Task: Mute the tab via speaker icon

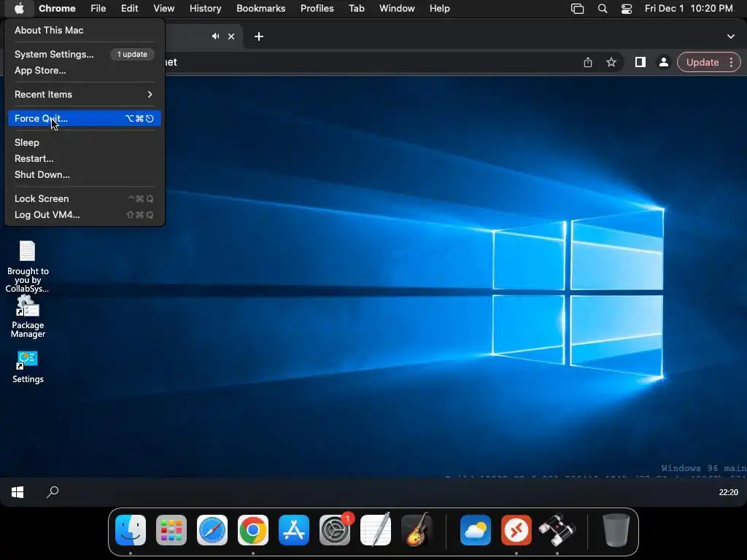Action: (216, 36)
